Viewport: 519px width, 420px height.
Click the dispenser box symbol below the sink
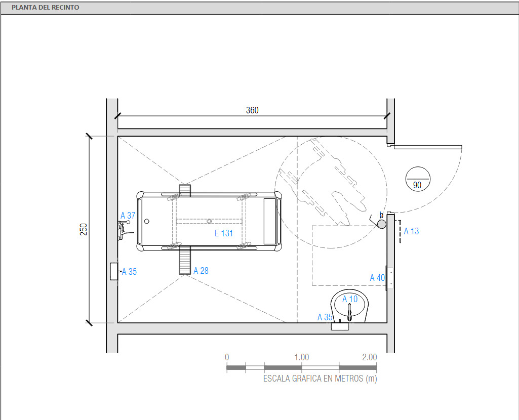pyautogui.click(x=340, y=327)
